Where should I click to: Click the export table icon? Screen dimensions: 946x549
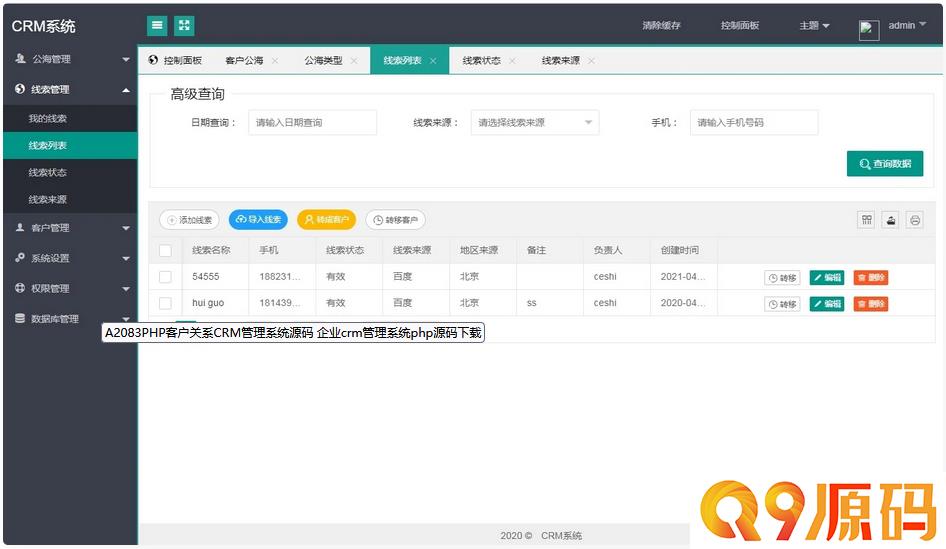(890, 220)
